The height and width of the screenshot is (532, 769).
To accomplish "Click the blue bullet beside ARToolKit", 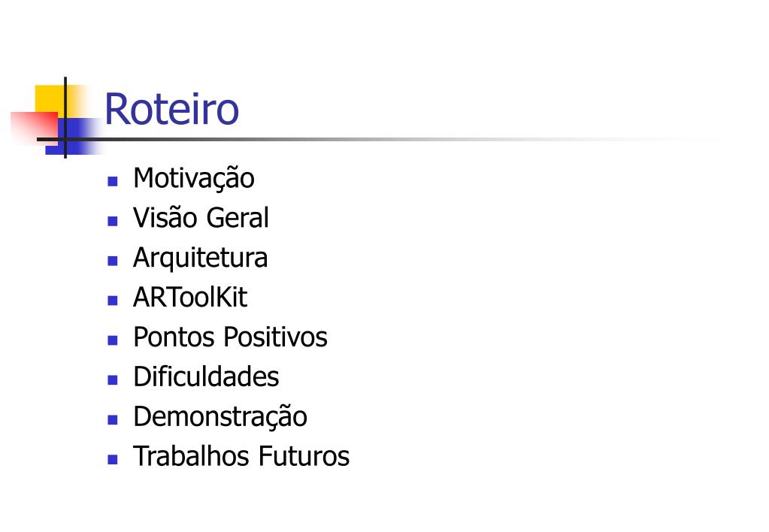I will coord(113,301).
